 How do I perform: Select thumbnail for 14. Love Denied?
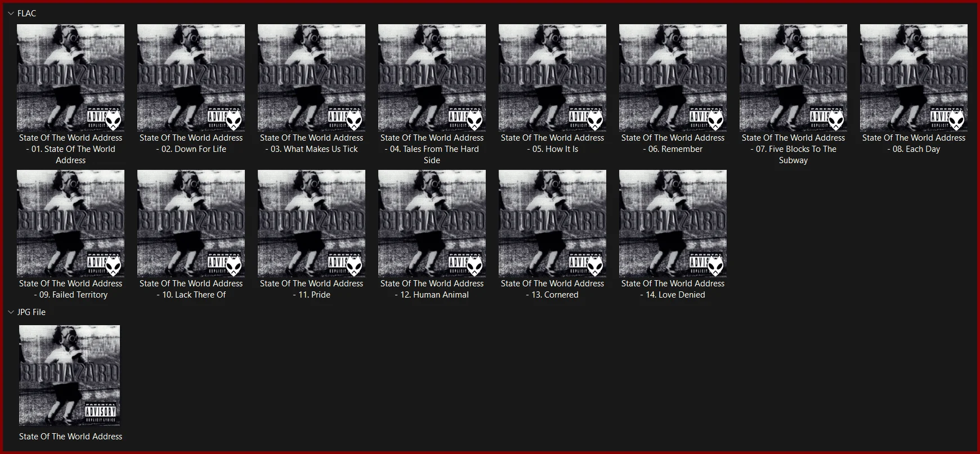click(673, 223)
